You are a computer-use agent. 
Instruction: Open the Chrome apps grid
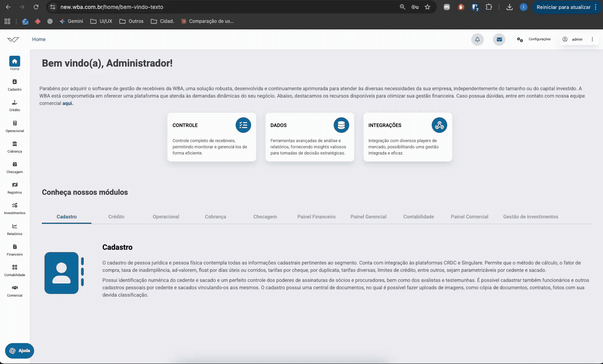click(7, 21)
